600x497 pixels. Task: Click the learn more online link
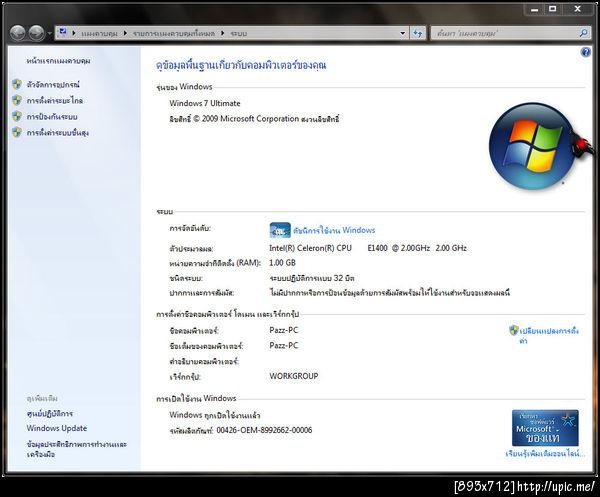pos(545,454)
